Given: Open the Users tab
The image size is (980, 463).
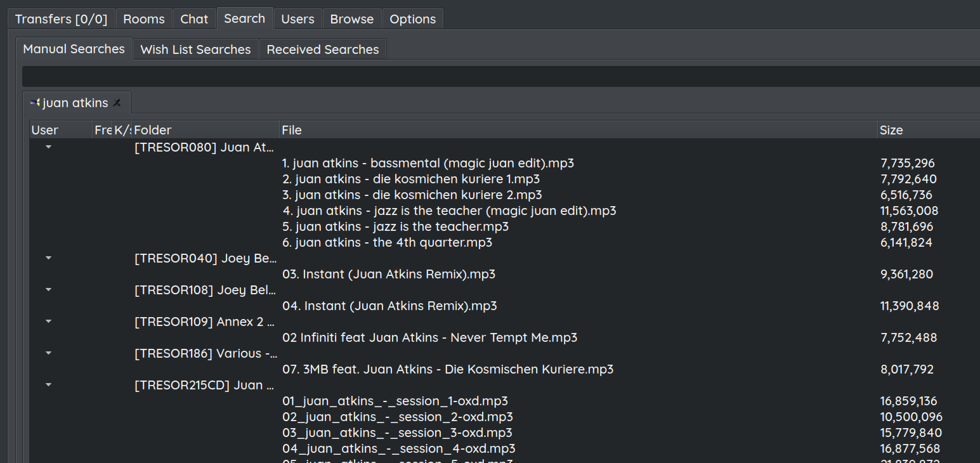Looking at the screenshot, I should (x=298, y=19).
